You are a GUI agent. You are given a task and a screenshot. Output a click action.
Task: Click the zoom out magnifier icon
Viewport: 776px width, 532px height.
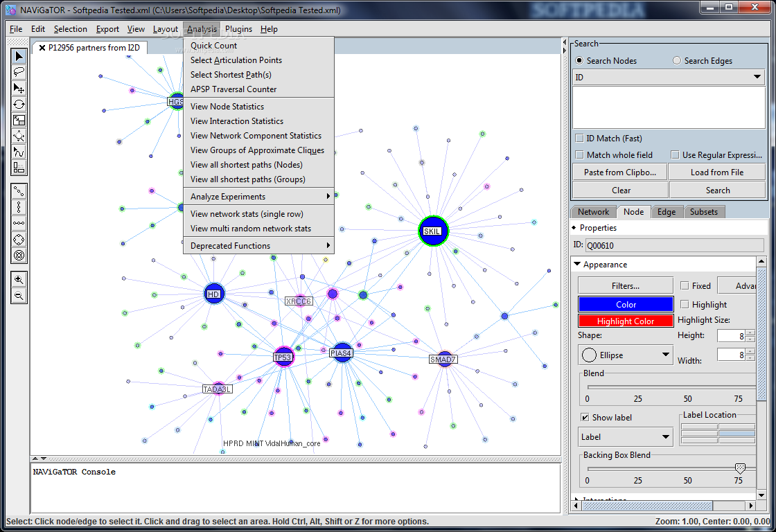coord(19,296)
